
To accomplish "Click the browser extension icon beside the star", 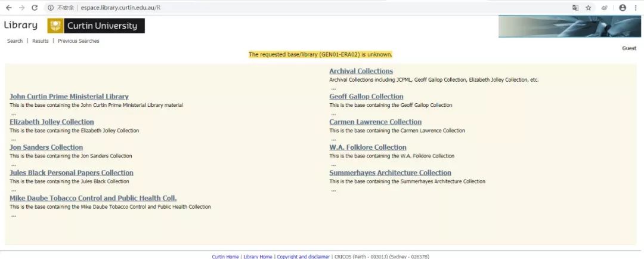I will [605, 8].
